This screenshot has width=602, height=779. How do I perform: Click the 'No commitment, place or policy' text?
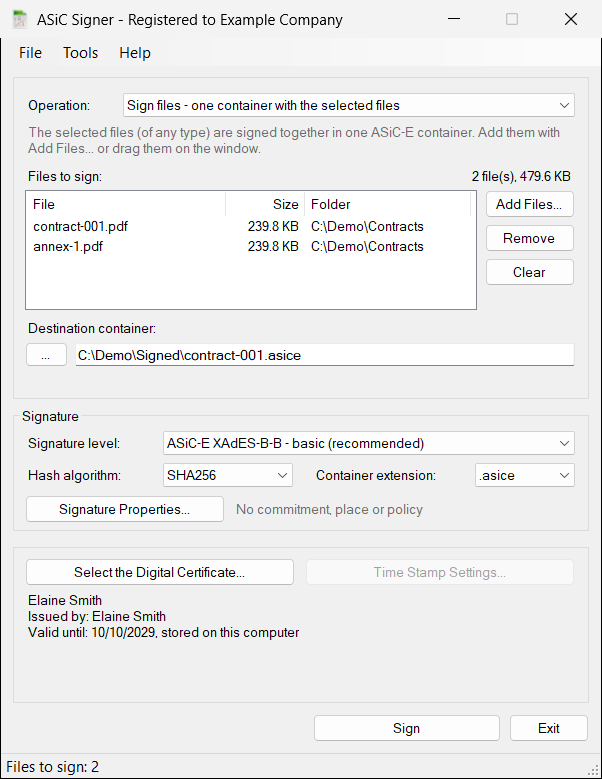(329, 510)
